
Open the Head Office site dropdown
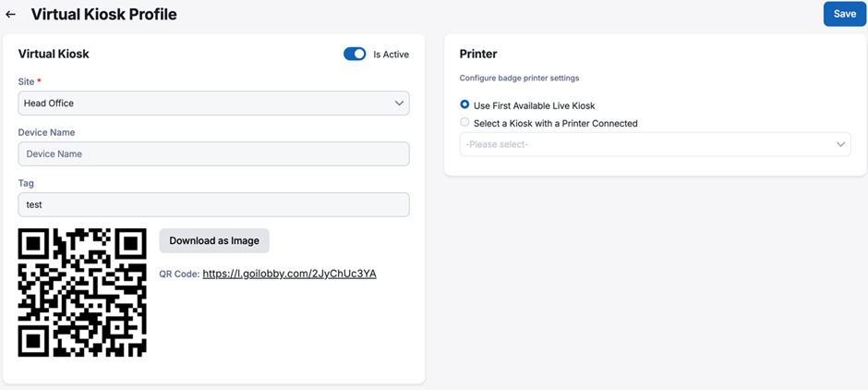(213, 103)
